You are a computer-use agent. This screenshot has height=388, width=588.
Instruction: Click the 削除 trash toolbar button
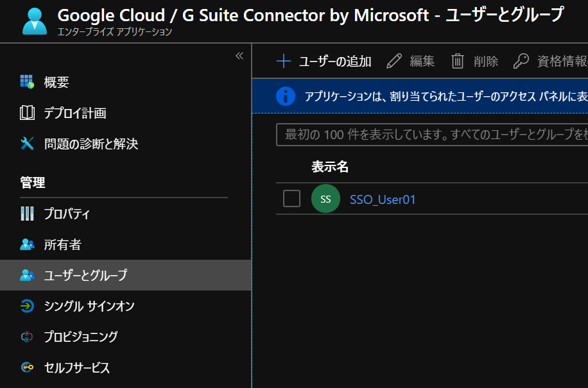coord(474,61)
